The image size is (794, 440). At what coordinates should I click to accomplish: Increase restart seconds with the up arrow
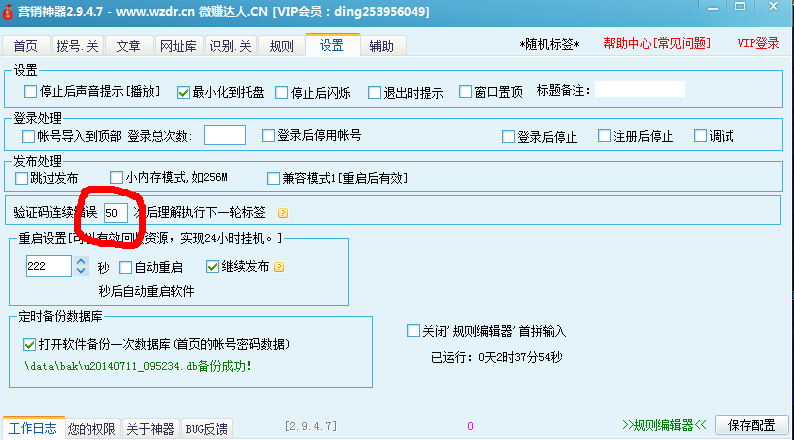click(80, 261)
